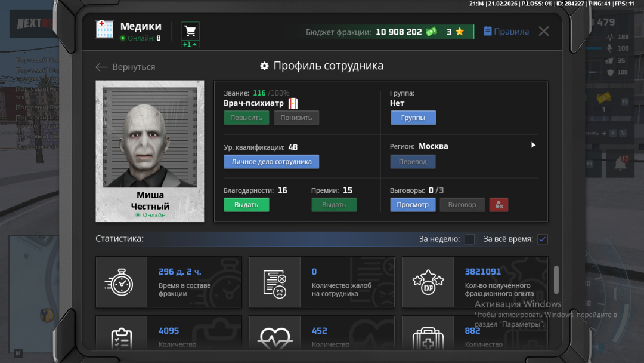Expand the Регион Москва selector arrow

[x=533, y=144]
